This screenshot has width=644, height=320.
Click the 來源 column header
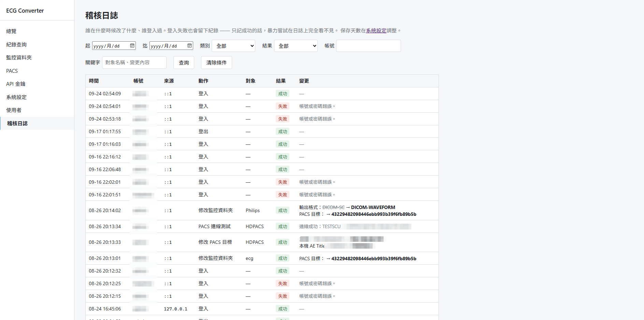tap(169, 81)
